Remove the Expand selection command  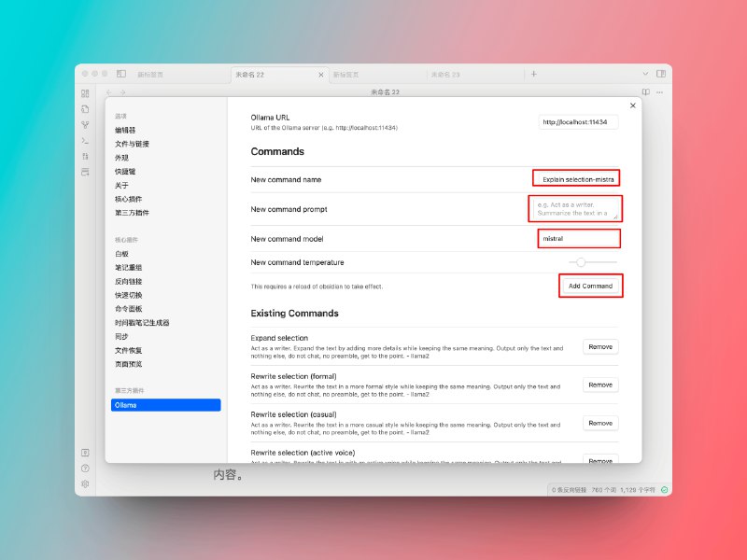[600, 346]
